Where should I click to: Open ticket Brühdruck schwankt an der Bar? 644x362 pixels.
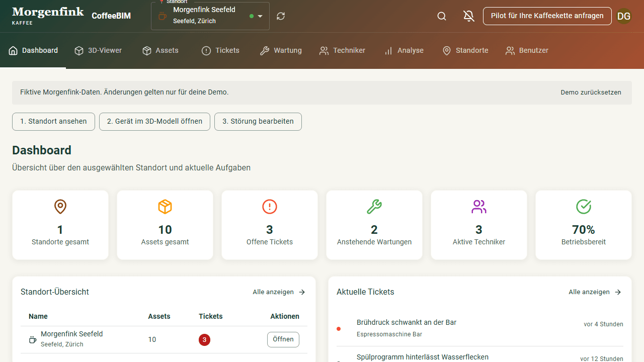(480, 328)
